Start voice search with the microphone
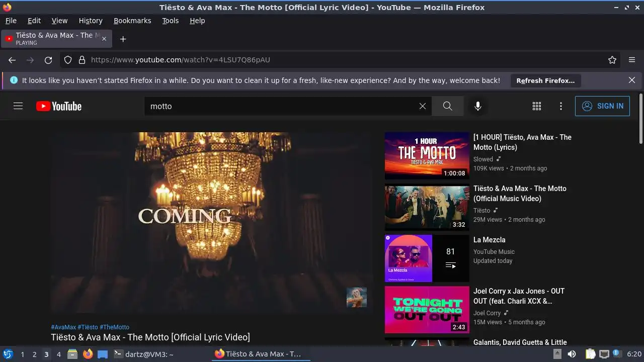644x362 pixels. (x=478, y=106)
